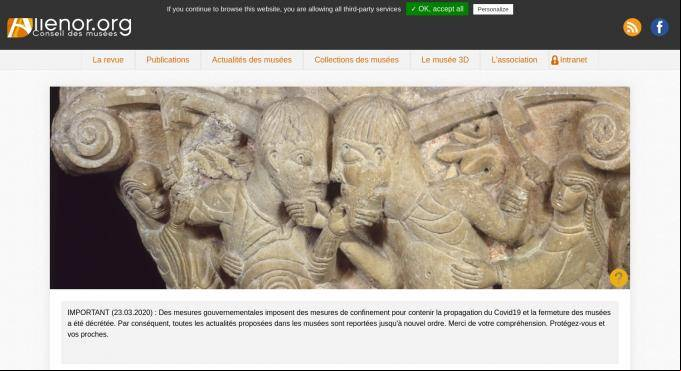Click the Alienor.org logo
This screenshot has width=681, height=371.
click(69, 27)
